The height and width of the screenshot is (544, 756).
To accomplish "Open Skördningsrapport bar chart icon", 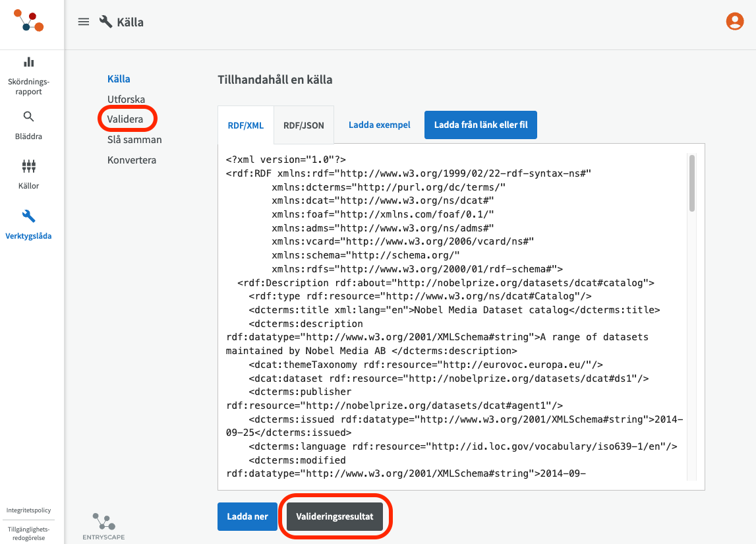I will click(28, 62).
